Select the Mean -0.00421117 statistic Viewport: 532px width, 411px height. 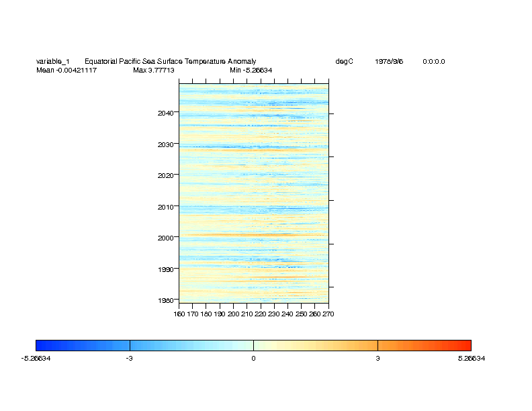point(66,70)
